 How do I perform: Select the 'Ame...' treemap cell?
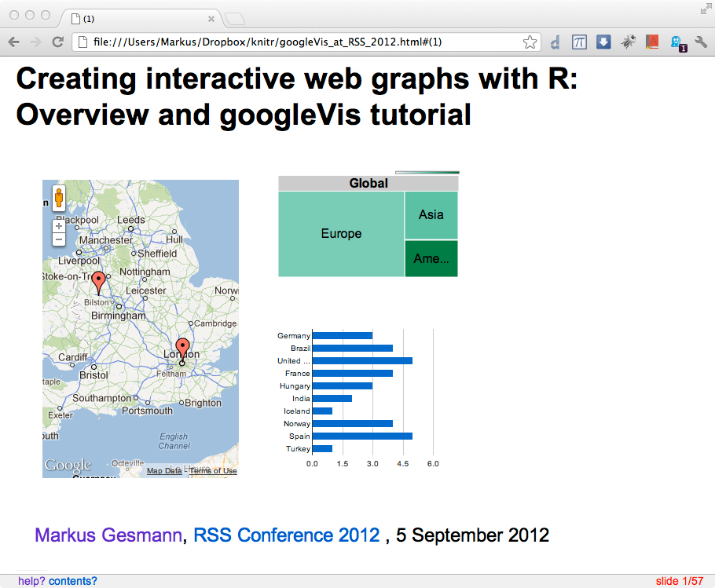pyautogui.click(x=431, y=259)
